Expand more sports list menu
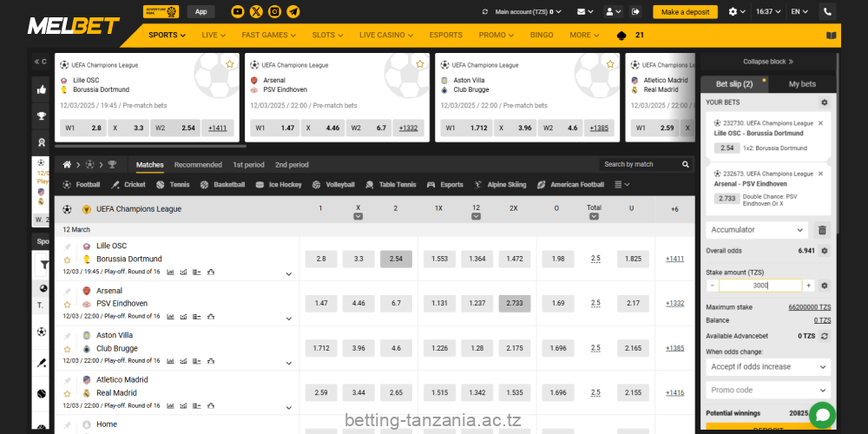This screenshot has width=868, height=434. [x=622, y=185]
